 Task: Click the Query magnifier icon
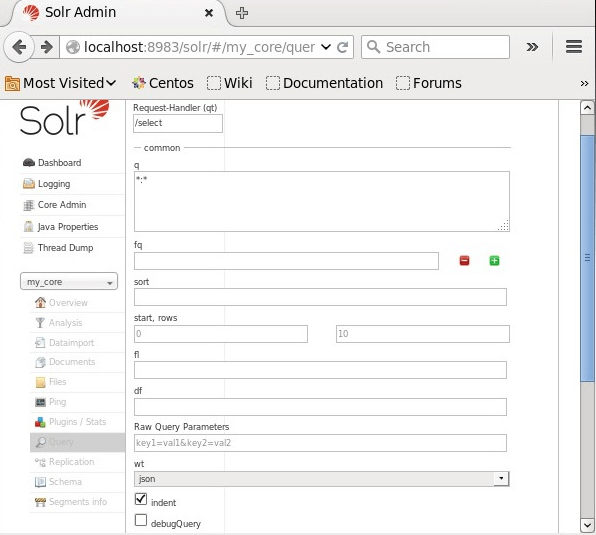coord(40,442)
